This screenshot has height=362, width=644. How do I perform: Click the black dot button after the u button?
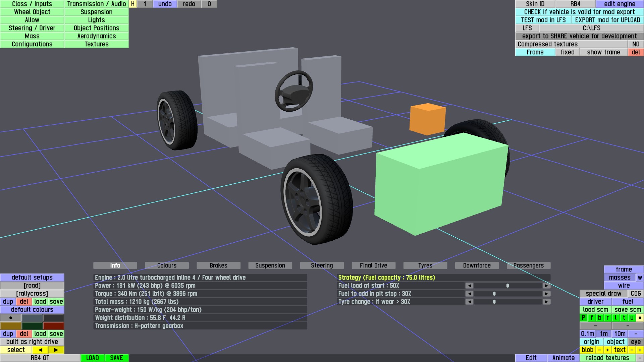pos(640,318)
